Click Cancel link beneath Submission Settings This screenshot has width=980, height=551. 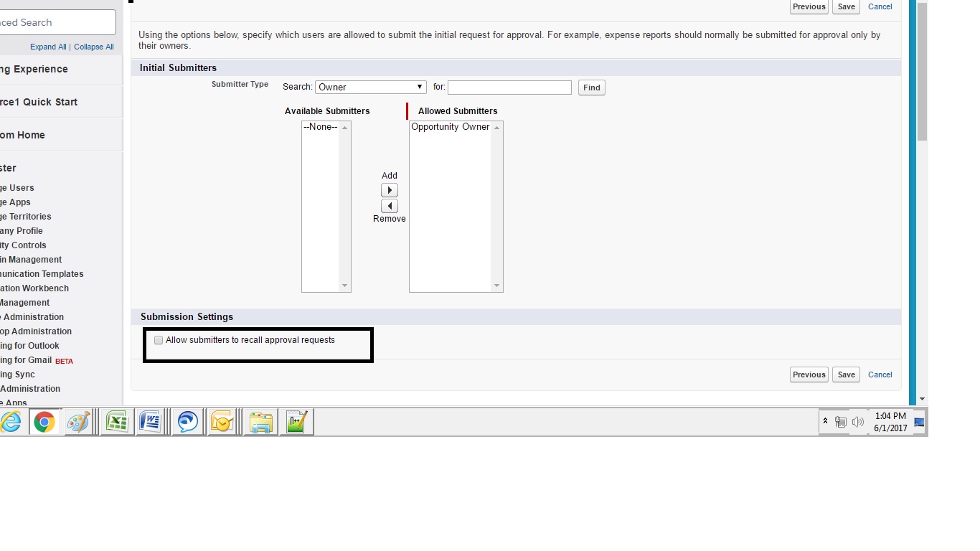coord(880,375)
